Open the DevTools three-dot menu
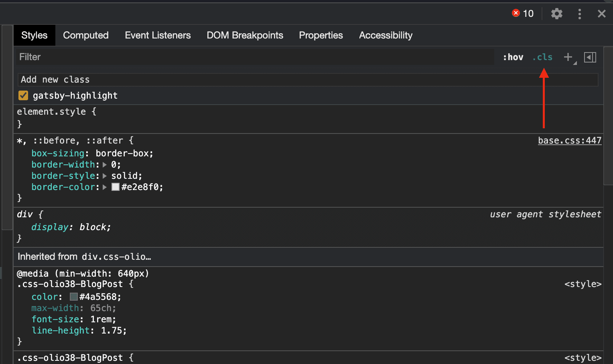613x364 pixels. click(579, 14)
